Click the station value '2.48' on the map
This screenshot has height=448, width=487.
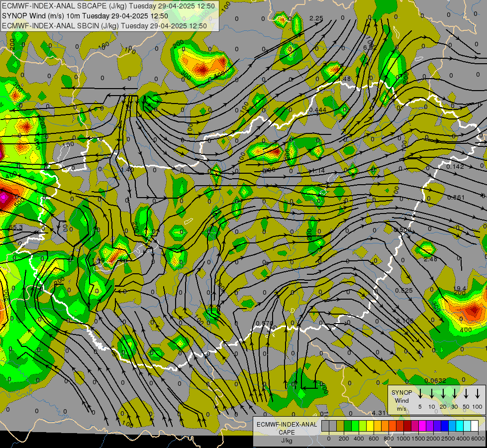coord(430,259)
